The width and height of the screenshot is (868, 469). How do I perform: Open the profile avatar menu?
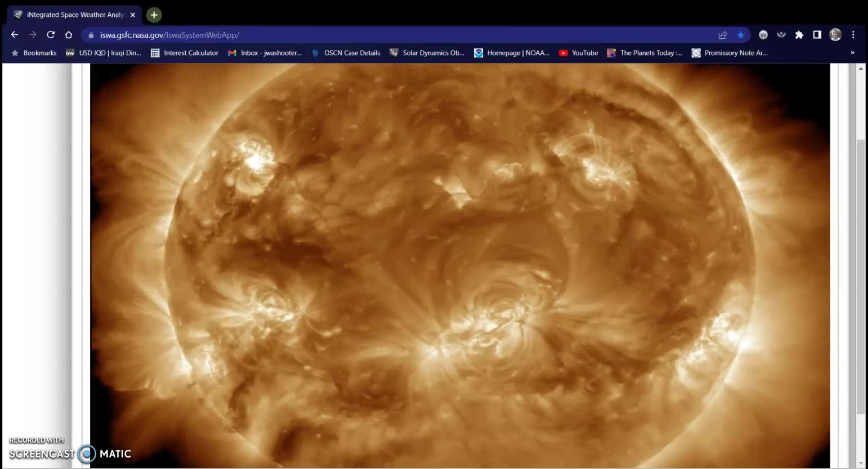(x=835, y=35)
